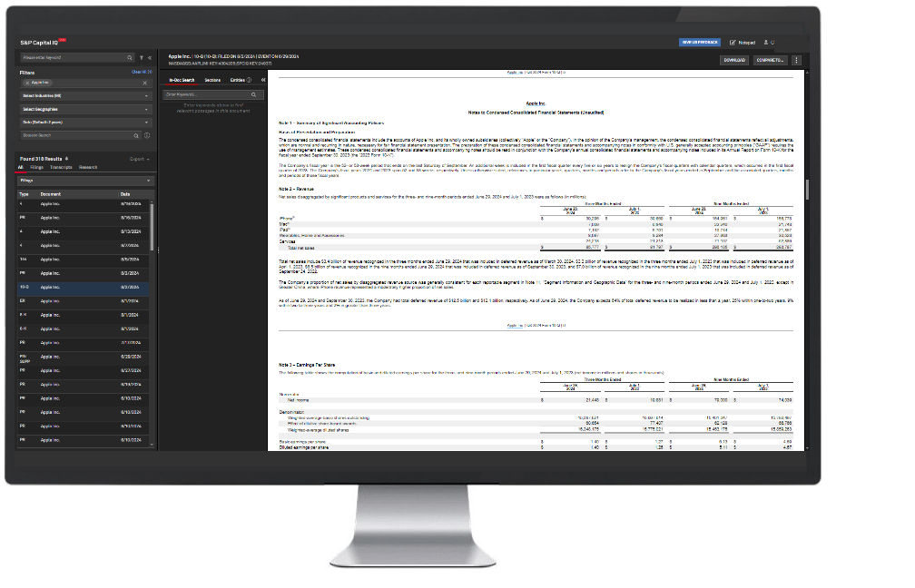Open the Notepad icon in the header
The width and height of the screenshot is (915, 588).
click(x=733, y=43)
